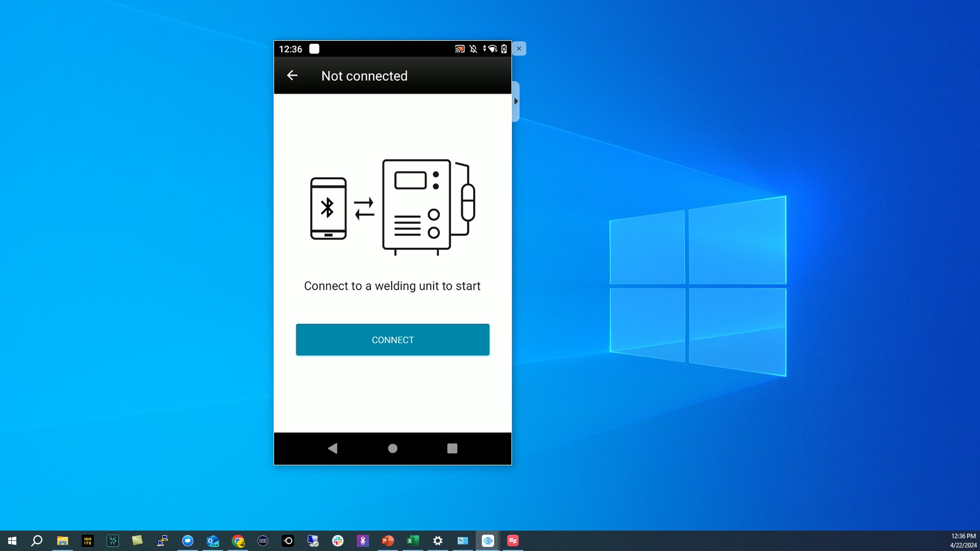The width and height of the screenshot is (980, 551).
Task: Open the purple squid-icon app in taskbar
Action: tap(363, 541)
